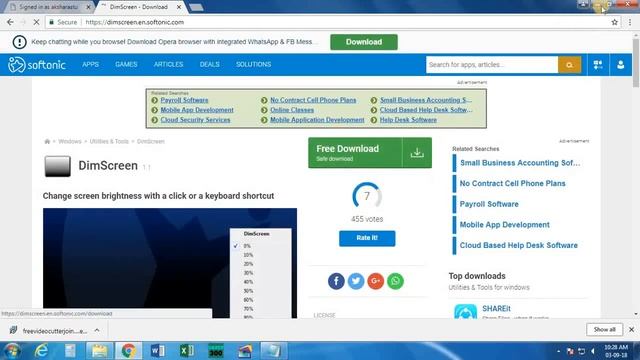Open the DEALS menu
The width and height of the screenshot is (640, 360).
[x=209, y=64]
